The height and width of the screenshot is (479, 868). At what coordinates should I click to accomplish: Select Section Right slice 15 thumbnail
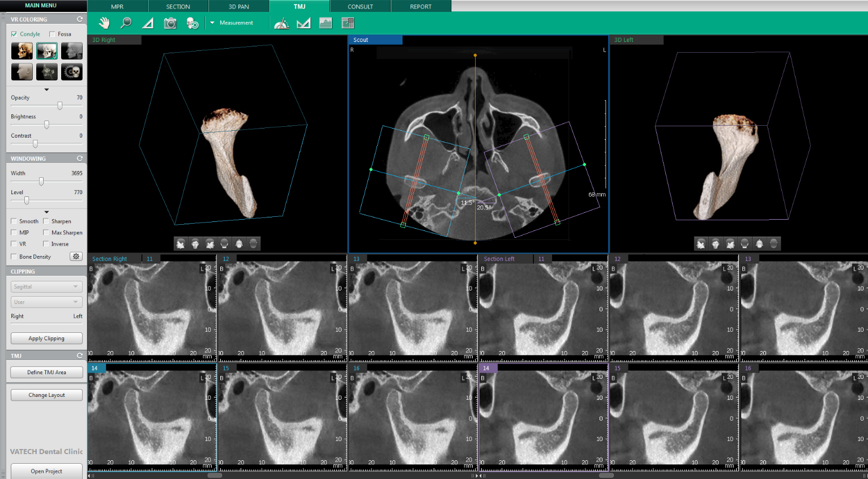282,417
